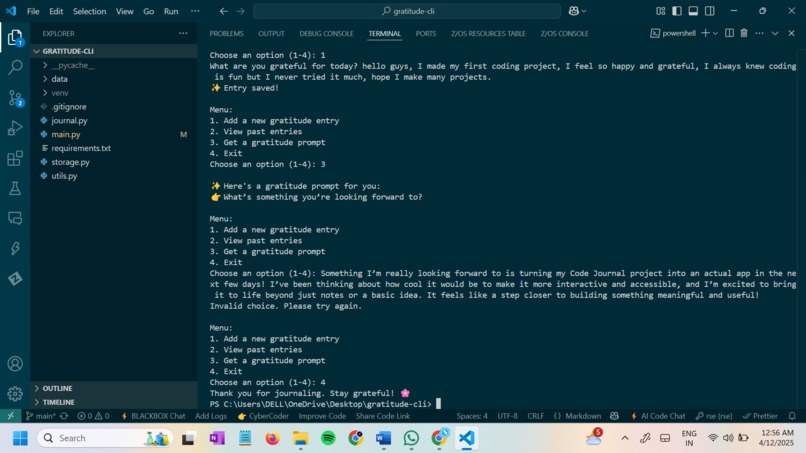Open the lightning bolt extension view
Image resolution: width=806 pixels, height=453 pixels.
coord(15,249)
